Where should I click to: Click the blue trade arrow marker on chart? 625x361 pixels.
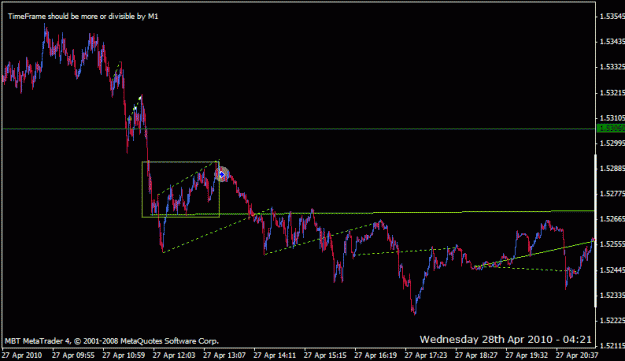(222, 175)
